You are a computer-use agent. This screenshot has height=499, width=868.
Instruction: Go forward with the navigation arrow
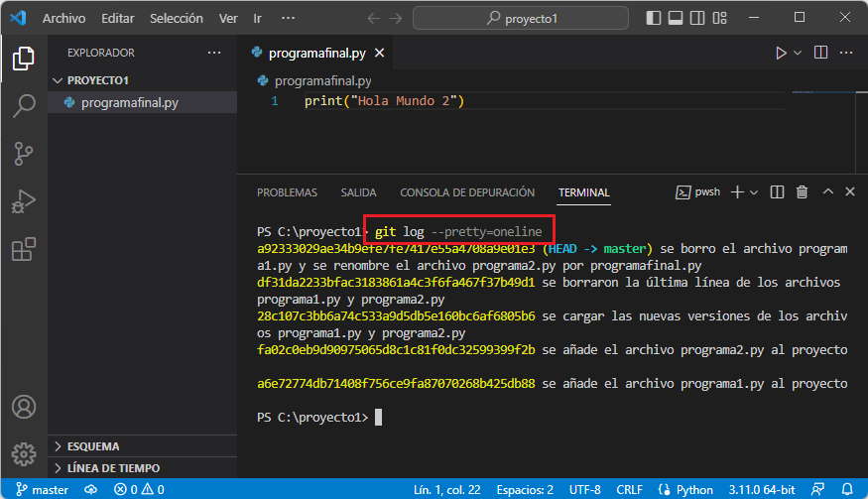click(395, 18)
